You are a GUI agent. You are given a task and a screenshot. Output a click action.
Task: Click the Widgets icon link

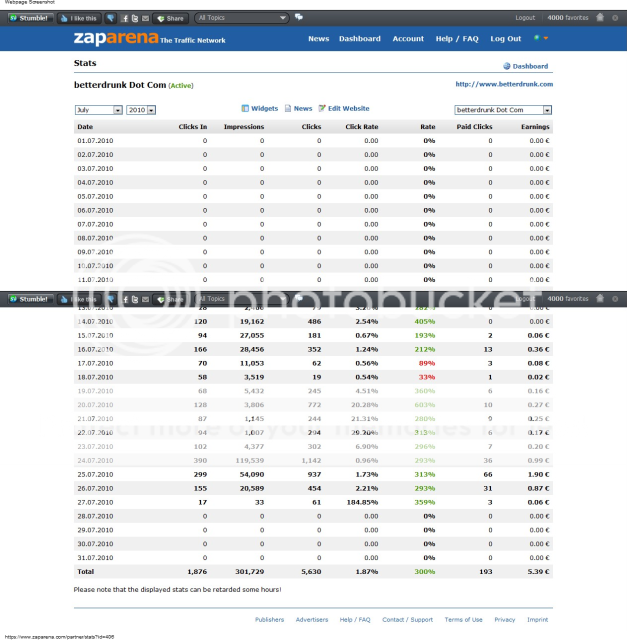(260, 108)
